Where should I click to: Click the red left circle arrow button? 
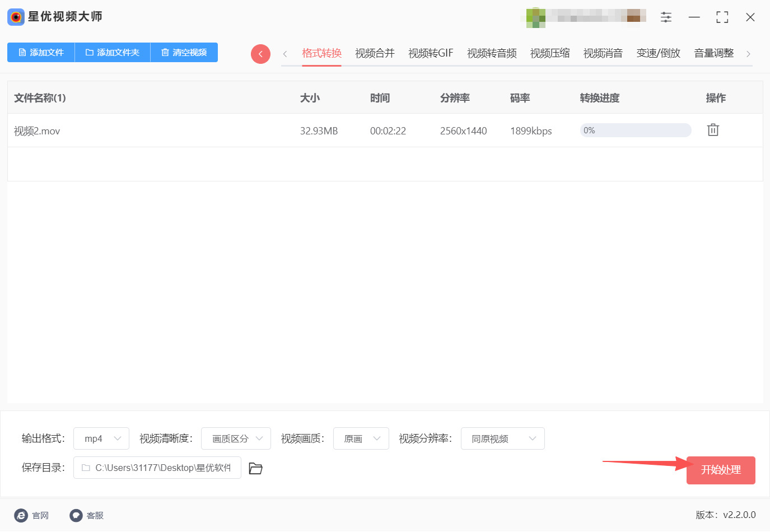pyautogui.click(x=260, y=53)
